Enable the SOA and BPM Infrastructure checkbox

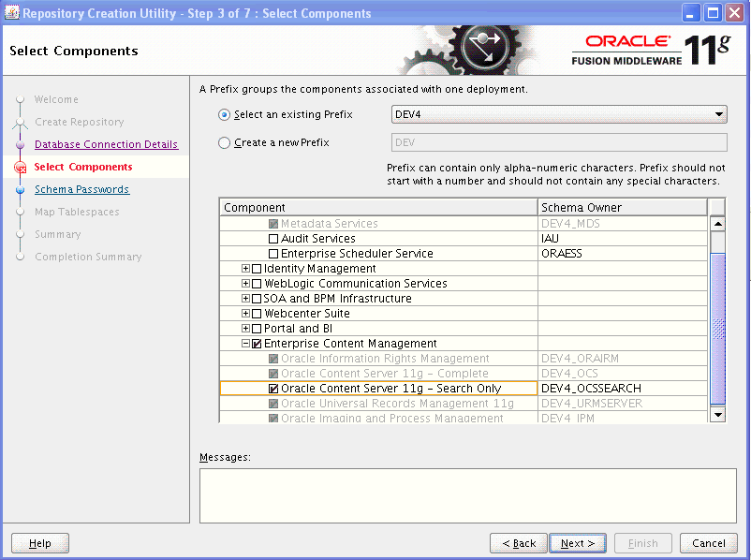[257, 299]
